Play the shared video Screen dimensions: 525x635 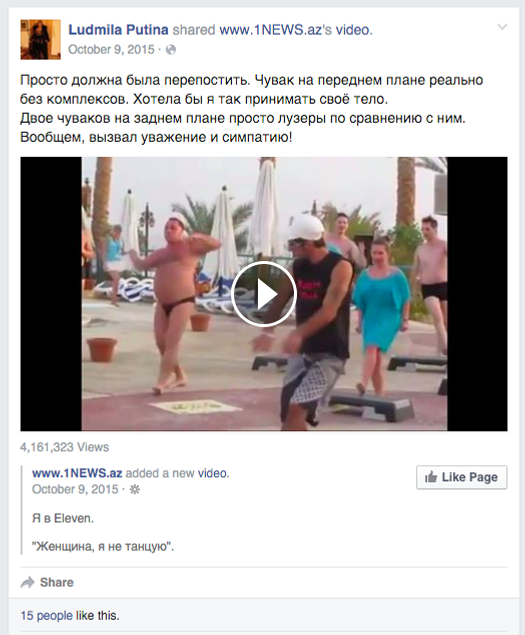264,294
